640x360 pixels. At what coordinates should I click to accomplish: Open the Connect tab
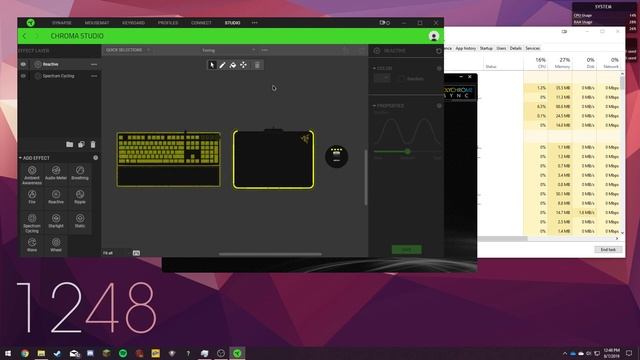pyautogui.click(x=201, y=23)
